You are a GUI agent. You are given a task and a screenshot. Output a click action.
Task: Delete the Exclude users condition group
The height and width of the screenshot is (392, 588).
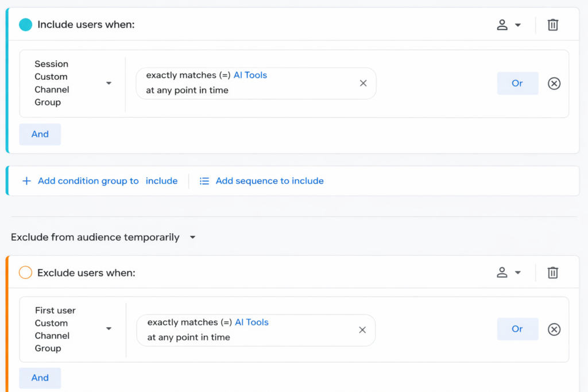[552, 273]
